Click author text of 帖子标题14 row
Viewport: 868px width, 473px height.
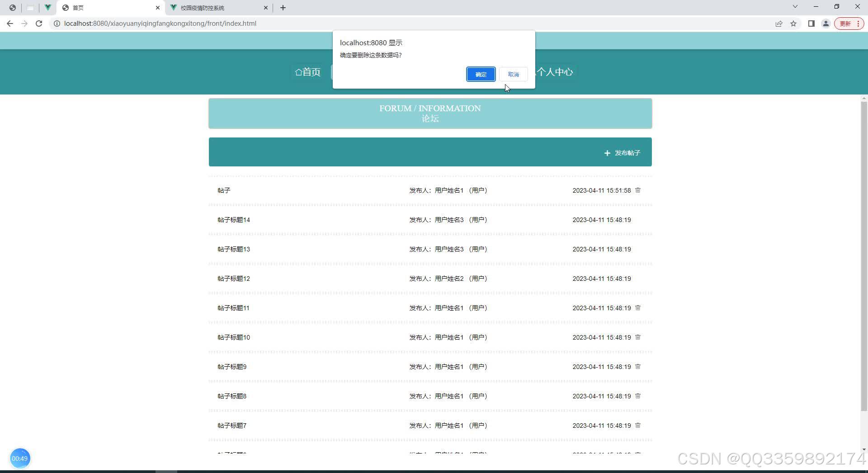click(x=448, y=220)
